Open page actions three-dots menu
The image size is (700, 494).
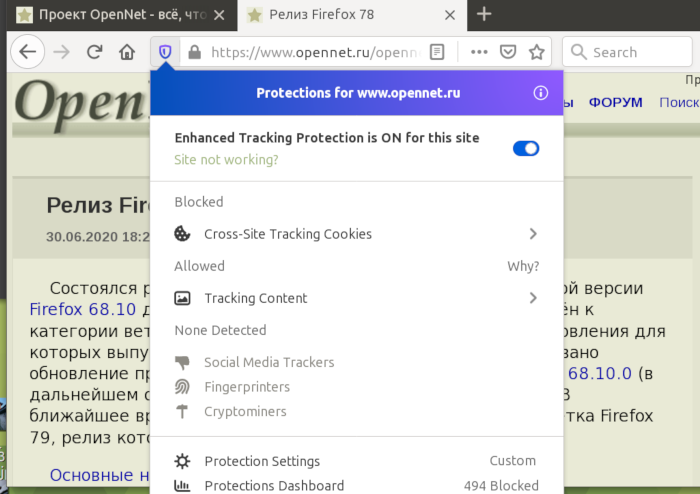[x=479, y=52]
